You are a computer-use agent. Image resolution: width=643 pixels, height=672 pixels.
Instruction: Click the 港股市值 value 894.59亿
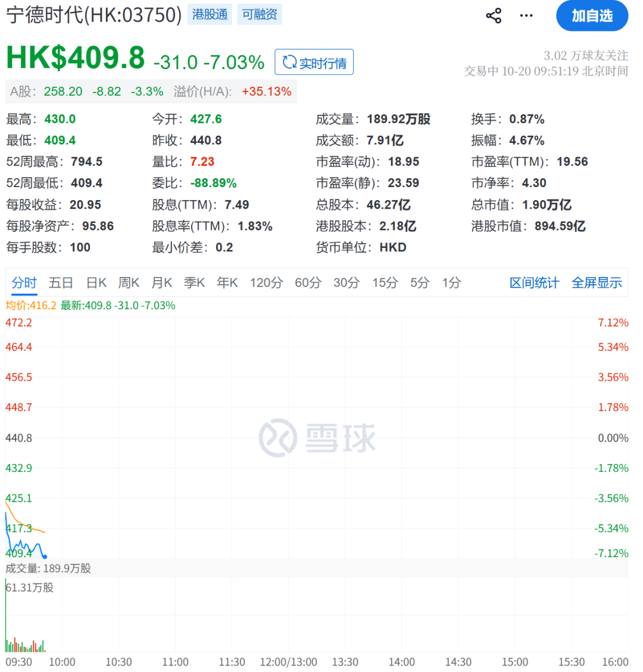point(560,226)
